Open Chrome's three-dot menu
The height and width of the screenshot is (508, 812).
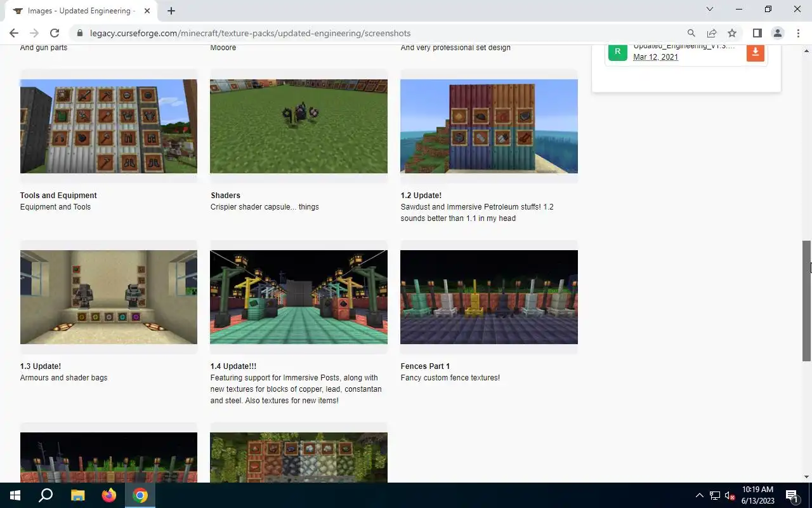pyautogui.click(x=798, y=33)
